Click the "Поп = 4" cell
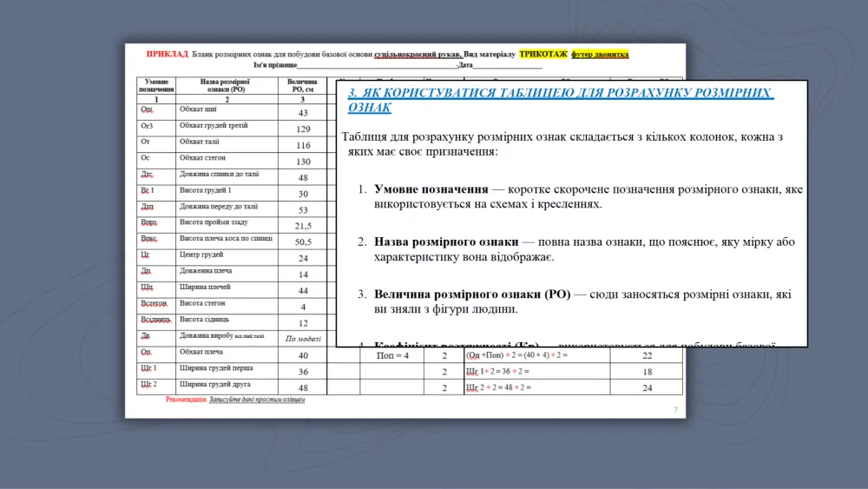Screen dimensions: 868x489 pos(386,355)
